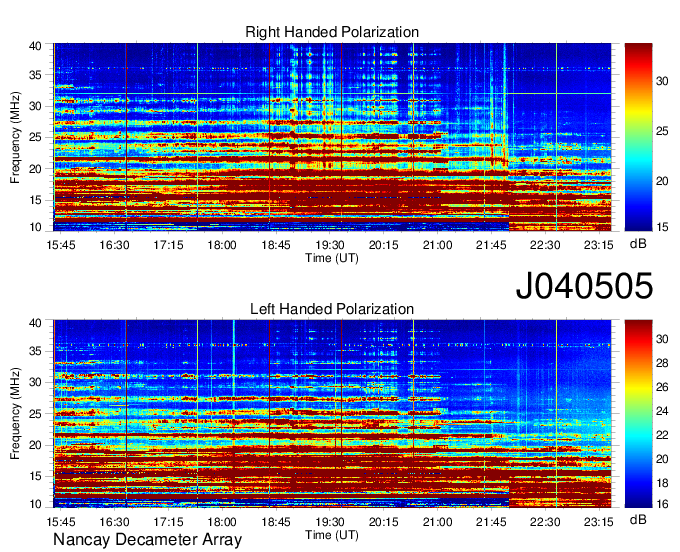Click "16:30" time tick on Right Handed plot
Viewport: 680px width, 552px height.
(114, 245)
